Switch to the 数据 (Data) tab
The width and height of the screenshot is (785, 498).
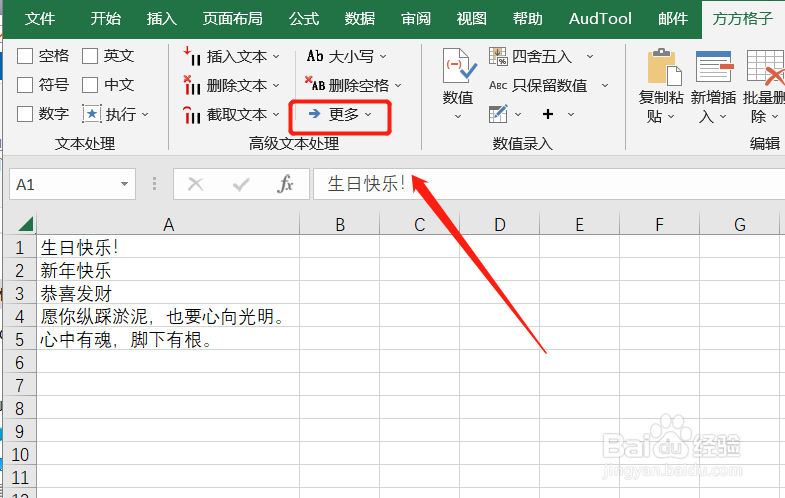click(x=359, y=19)
